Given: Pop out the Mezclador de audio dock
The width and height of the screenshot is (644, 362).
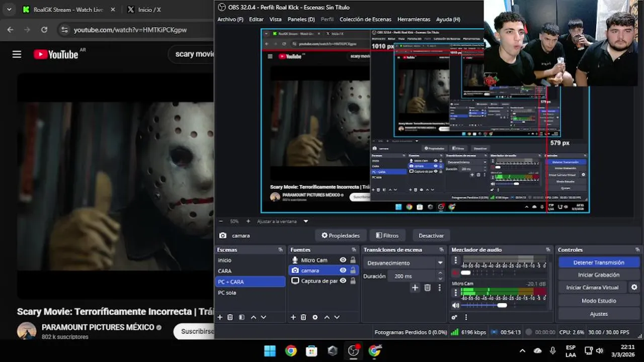Looking at the screenshot, I should tap(548, 250).
